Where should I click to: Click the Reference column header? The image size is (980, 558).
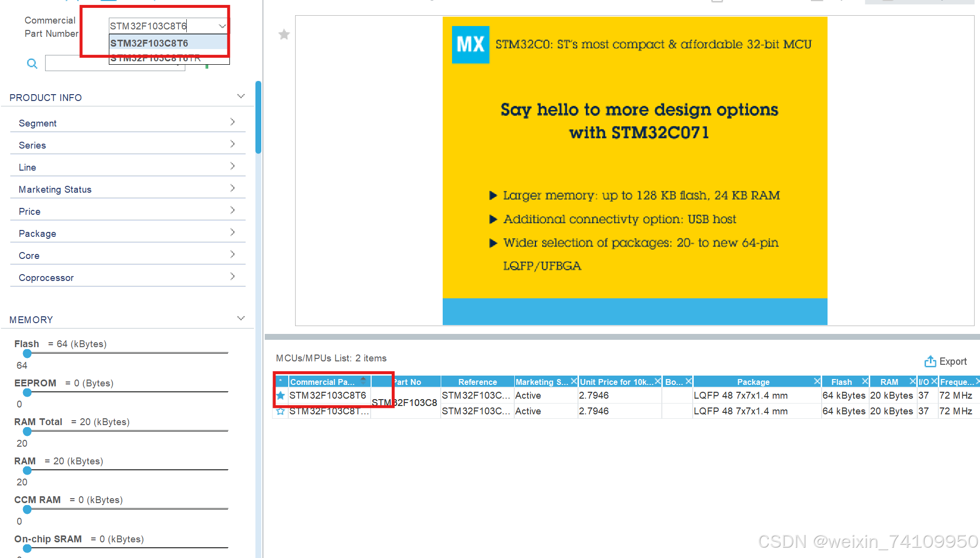coord(477,382)
